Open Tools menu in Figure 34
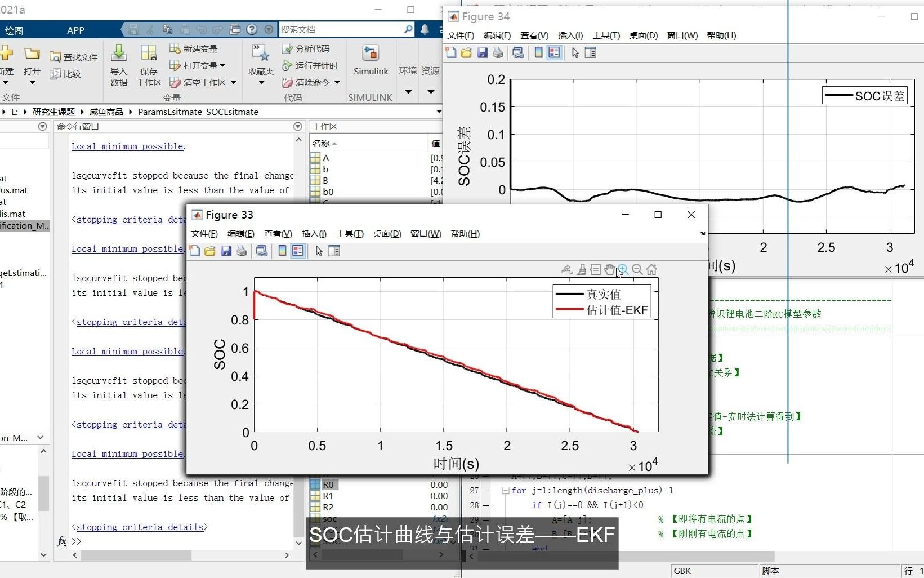The width and height of the screenshot is (924, 578). [606, 35]
